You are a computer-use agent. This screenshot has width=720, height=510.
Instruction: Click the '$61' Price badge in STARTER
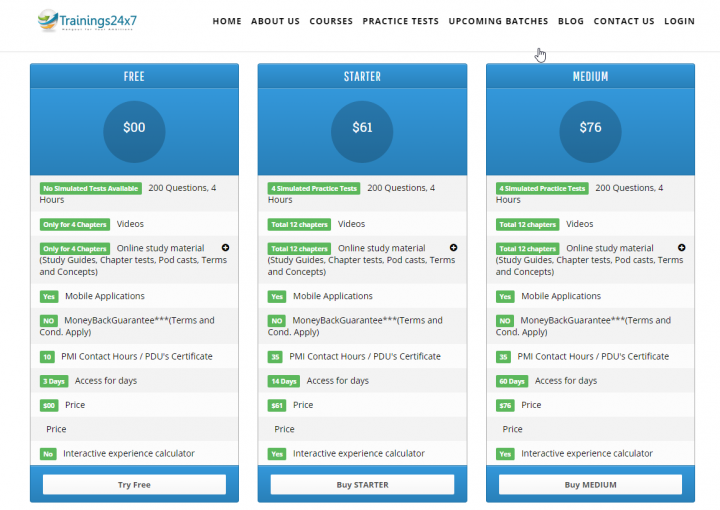(277, 405)
